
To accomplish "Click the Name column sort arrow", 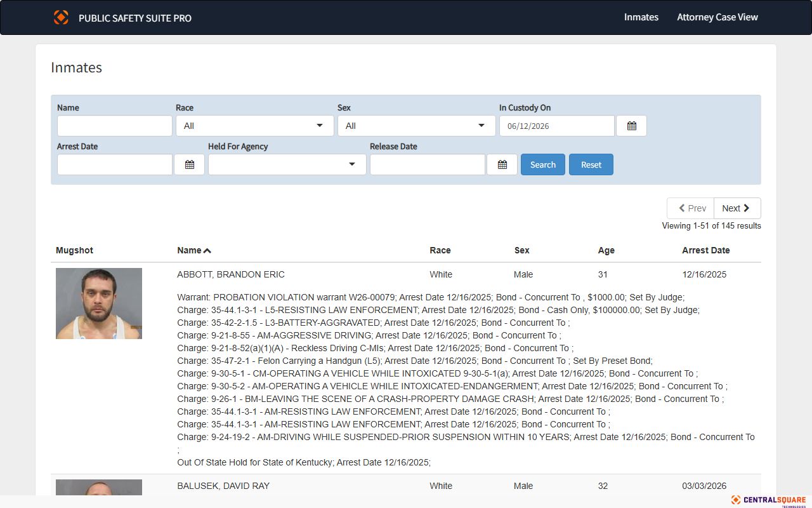I will coord(207,251).
